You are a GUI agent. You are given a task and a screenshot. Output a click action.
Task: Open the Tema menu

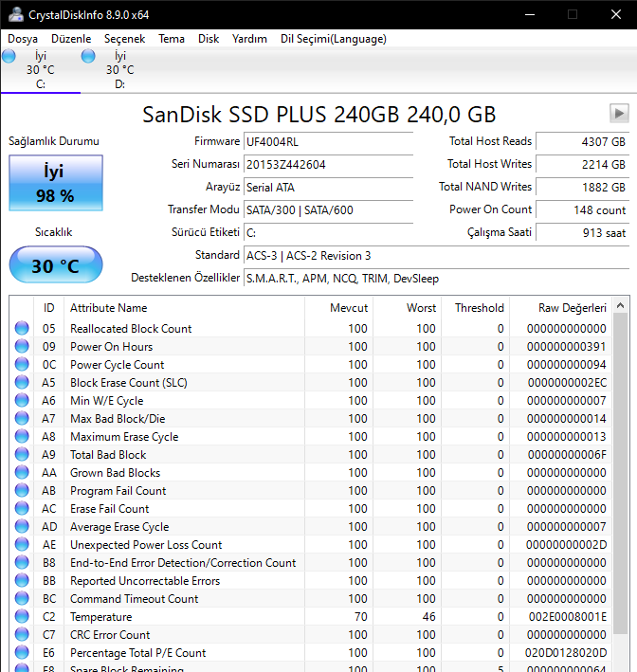[x=172, y=39]
